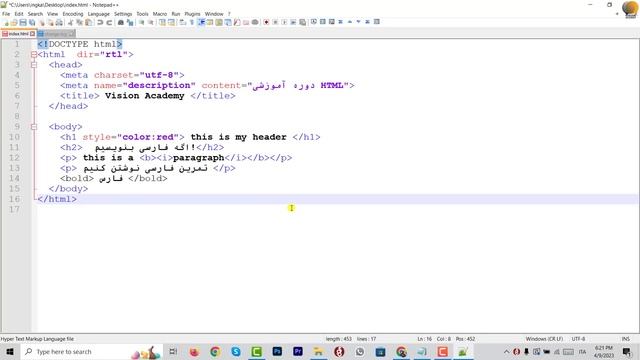The height and width of the screenshot is (360, 640).
Task: Open the Plugins menu
Action: [x=192, y=14]
